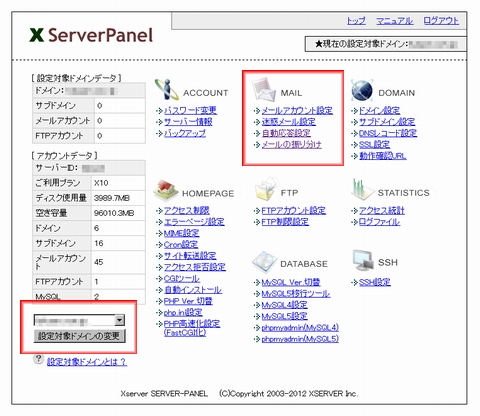This screenshot has height=416, width=480.
Task: Click the ACCOUNT section icon
Action: click(167, 89)
